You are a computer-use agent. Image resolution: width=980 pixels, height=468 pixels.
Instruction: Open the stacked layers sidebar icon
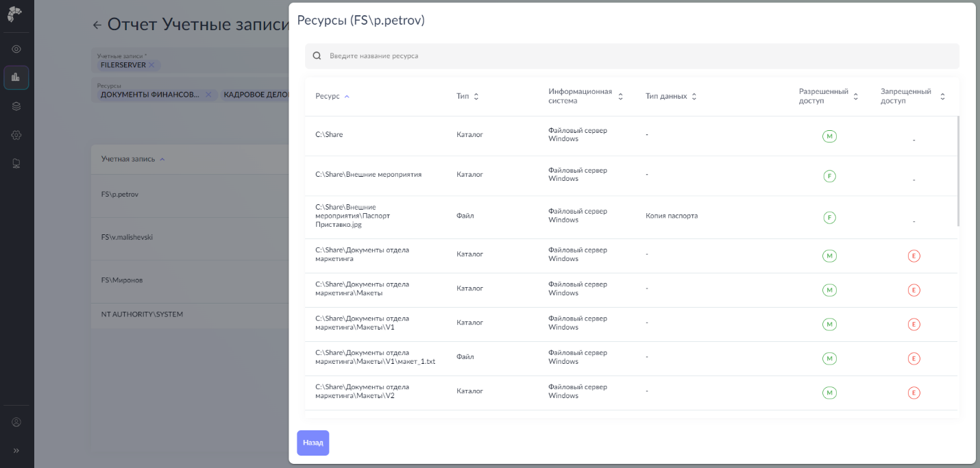(x=16, y=106)
